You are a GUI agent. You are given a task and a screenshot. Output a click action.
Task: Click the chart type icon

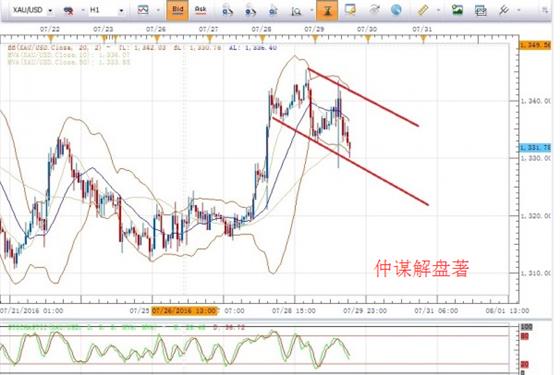pos(143,10)
